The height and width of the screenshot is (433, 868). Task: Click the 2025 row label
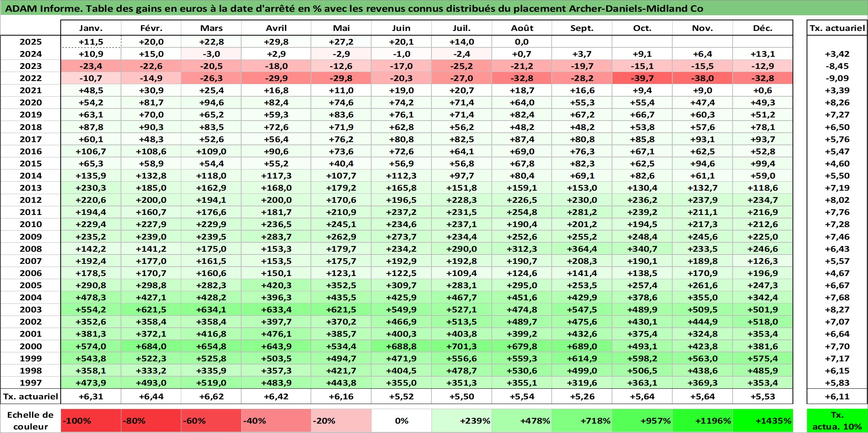click(31, 42)
